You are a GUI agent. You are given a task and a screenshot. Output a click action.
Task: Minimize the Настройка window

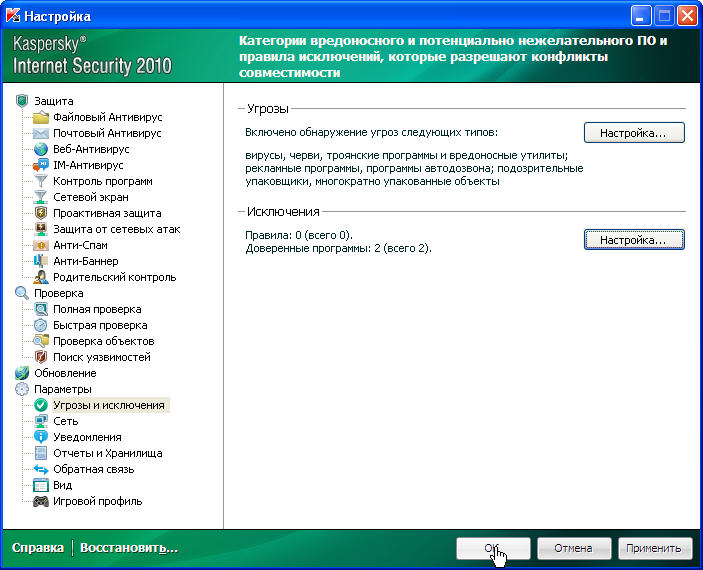click(641, 17)
